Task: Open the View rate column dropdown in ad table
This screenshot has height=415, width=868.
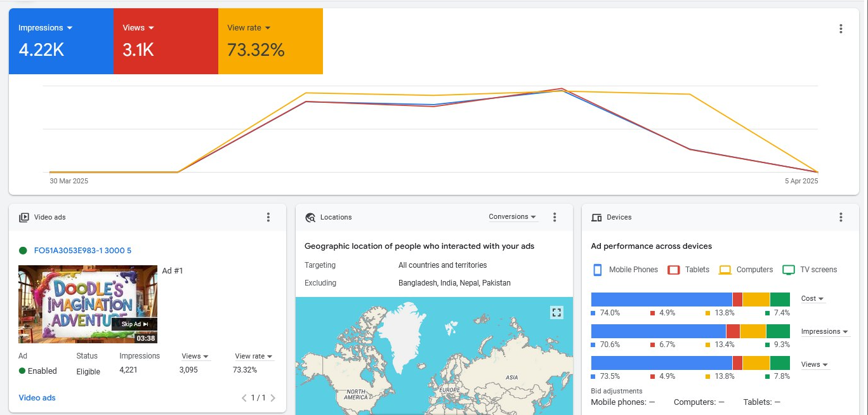Action: 254,357
